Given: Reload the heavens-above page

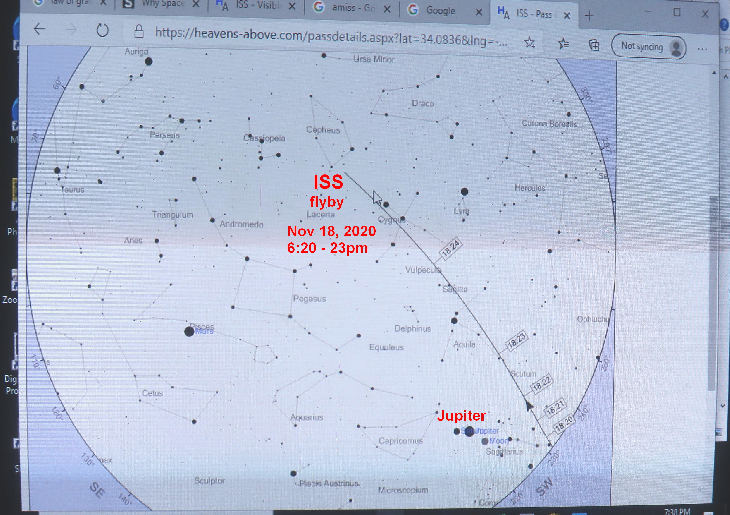Looking at the screenshot, I should coord(102,30).
